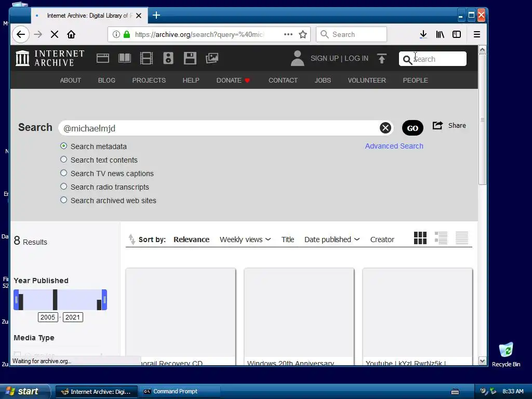Image resolution: width=532 pixels, height=399 pixels.
Task: Switch to tile grid view
Action: click(x=420, y=238)
